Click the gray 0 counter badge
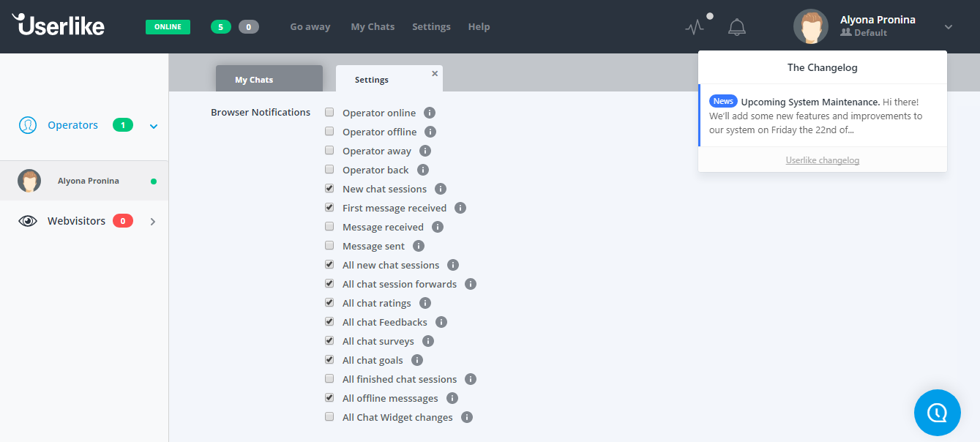 tap(249, 27)
